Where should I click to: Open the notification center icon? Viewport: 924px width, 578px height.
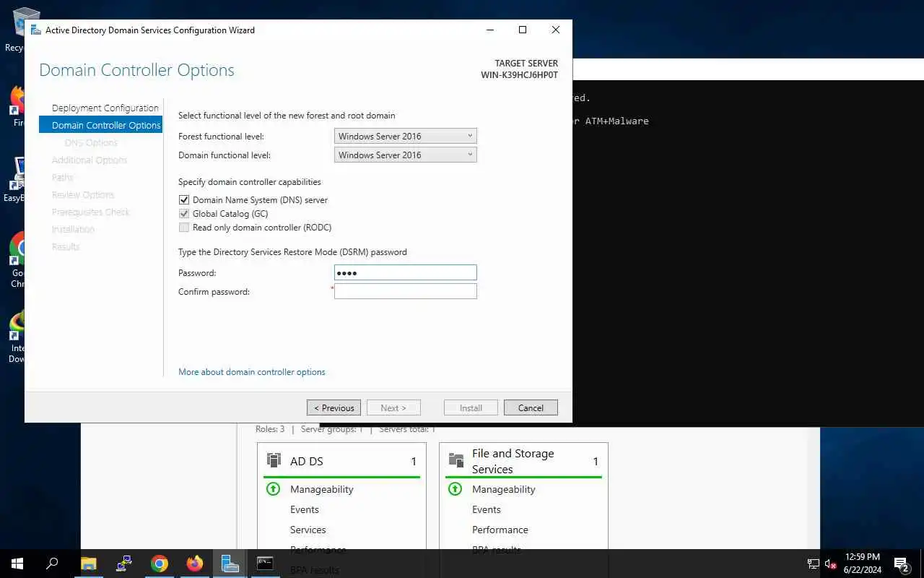901,564
